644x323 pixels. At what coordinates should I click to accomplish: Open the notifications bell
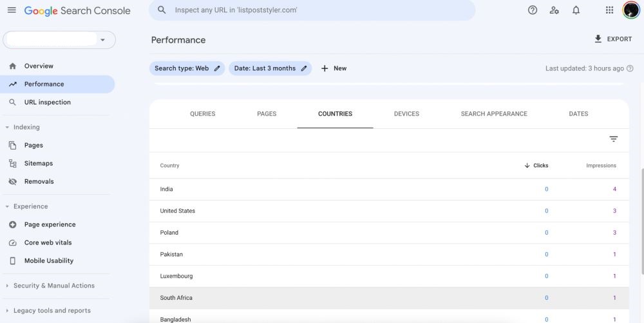click(x=576, y=10)
